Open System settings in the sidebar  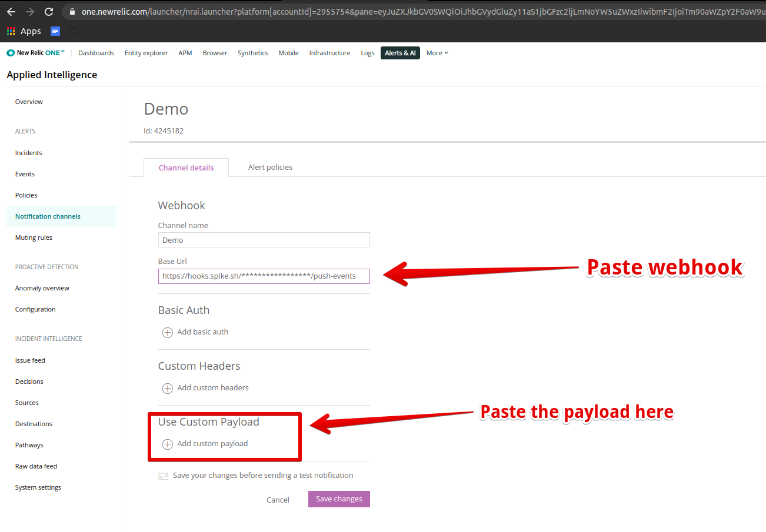coord(38,487)
